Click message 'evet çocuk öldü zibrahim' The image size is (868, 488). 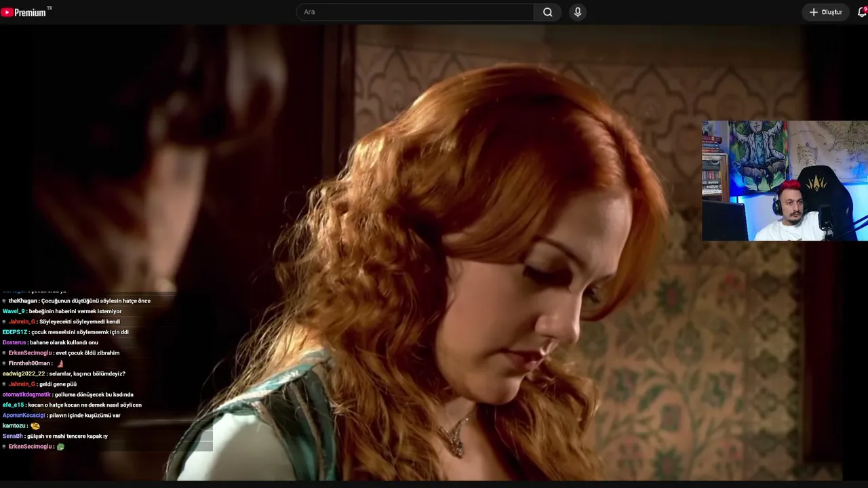click(86, 353)
